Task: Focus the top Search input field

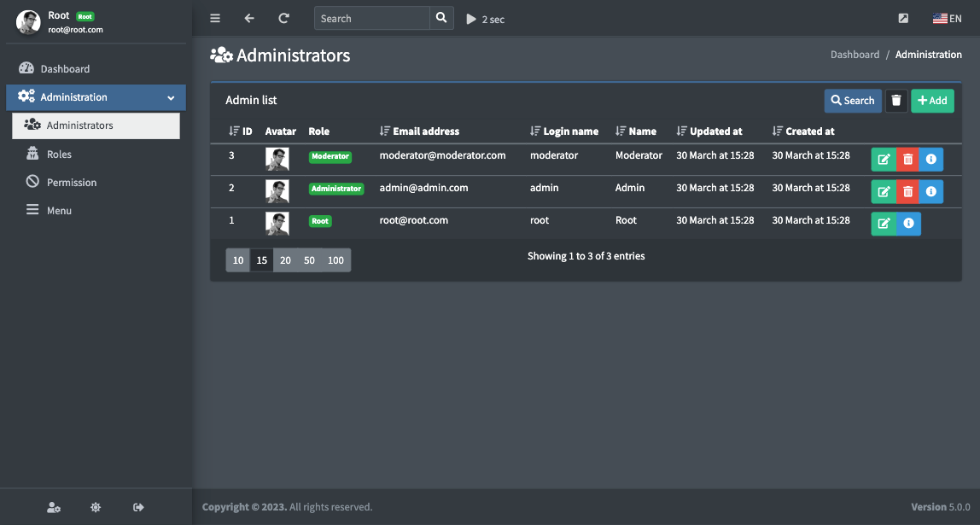Action: [371, 19]
